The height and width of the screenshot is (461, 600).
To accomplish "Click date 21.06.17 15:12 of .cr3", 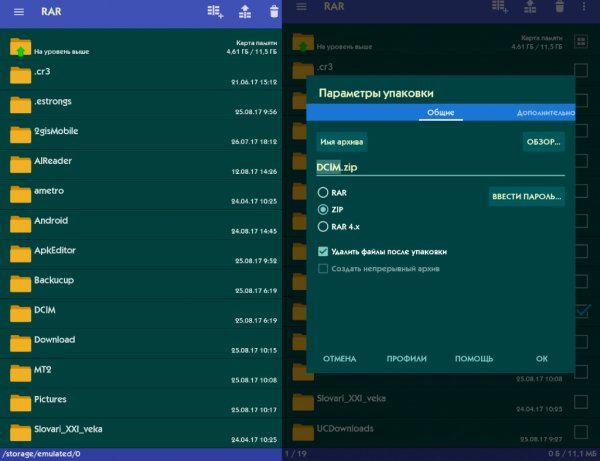I will [254, 82].
